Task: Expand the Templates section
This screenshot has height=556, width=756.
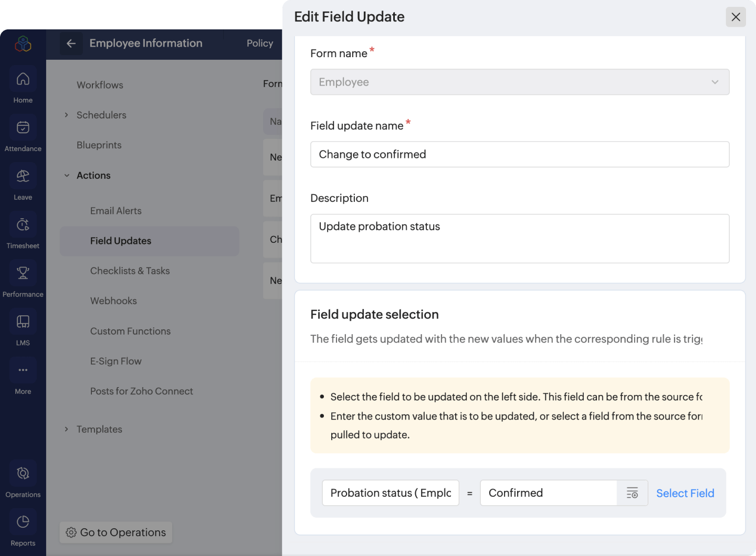Action: 67,429
